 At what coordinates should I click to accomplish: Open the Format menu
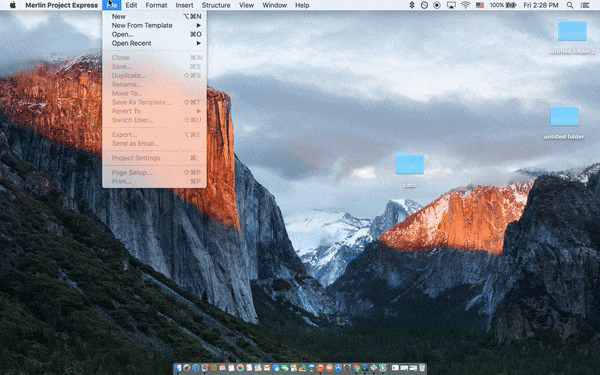tap(156, 5)
